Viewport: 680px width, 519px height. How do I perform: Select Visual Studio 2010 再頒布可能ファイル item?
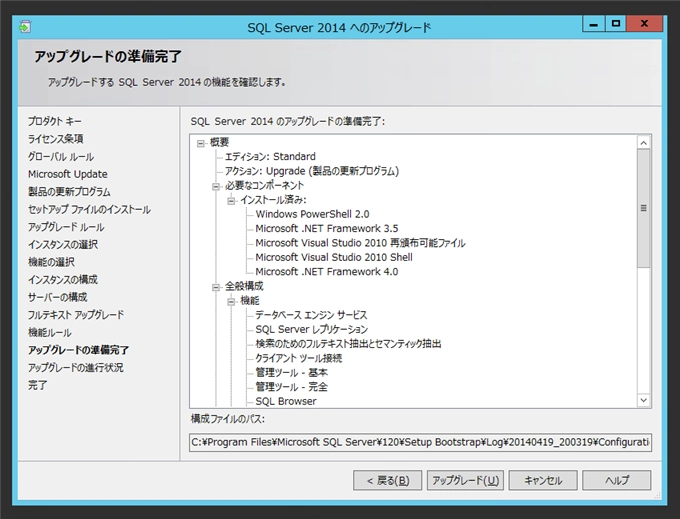[360, 243]
